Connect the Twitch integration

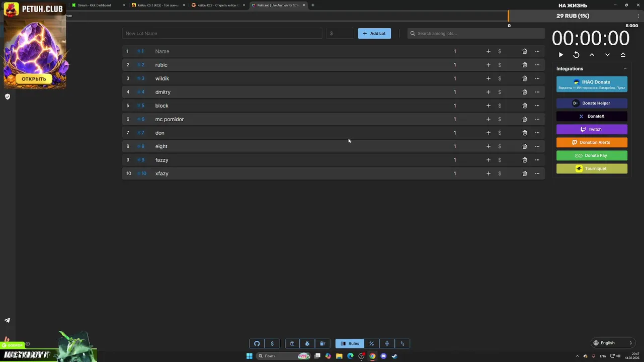592,129
